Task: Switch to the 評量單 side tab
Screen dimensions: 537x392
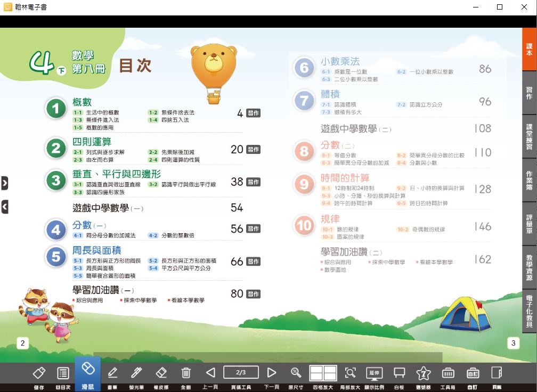Action: 530,224
